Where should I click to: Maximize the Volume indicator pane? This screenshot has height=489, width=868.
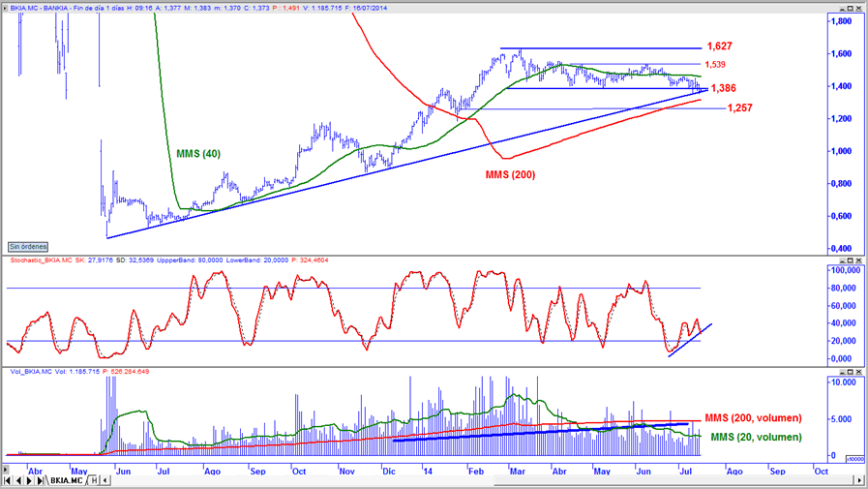pyautogui.click(x=851, y=372)
